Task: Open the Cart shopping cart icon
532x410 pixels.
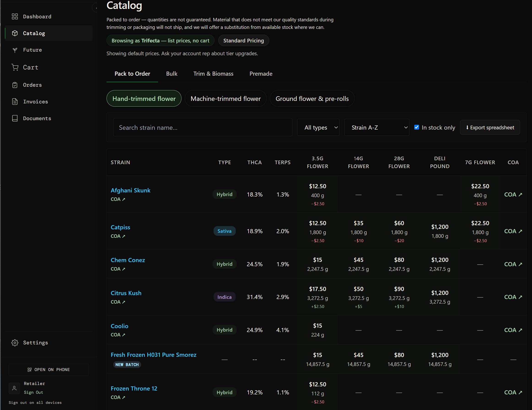Action: click(x=15, y=67)
